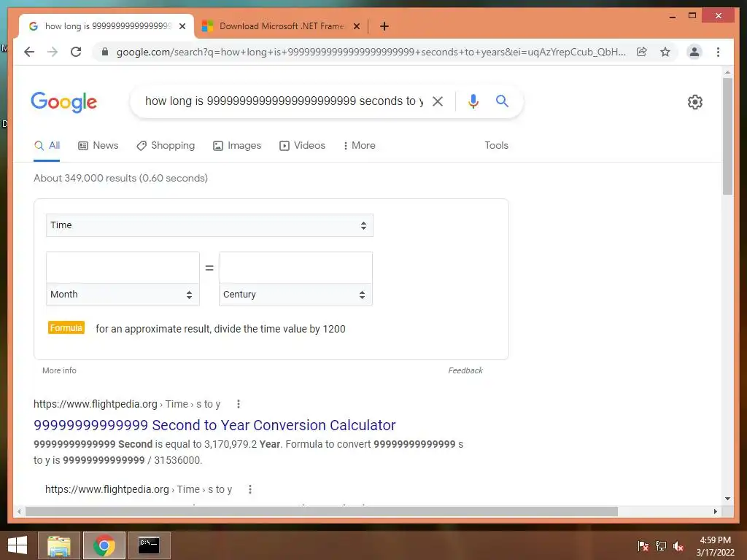Open the Chrome profile menu
Image resolution: width=747 pixels, height=560 pixels.
(x=694, y=52)
